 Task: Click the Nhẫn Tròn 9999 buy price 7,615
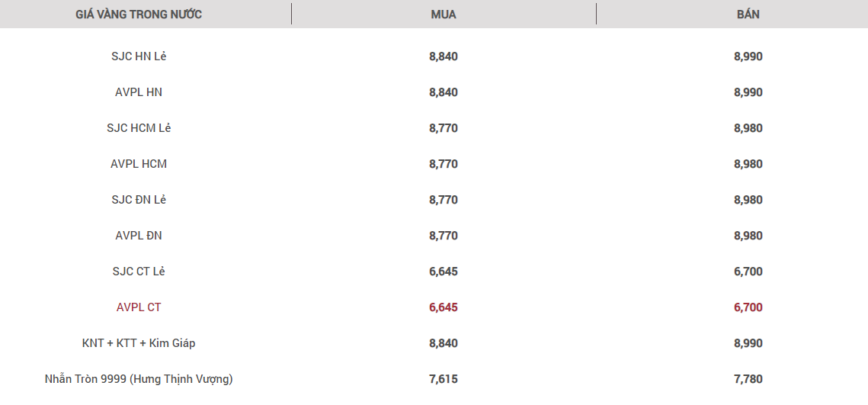pyautogui.click(x=444, y=379)
